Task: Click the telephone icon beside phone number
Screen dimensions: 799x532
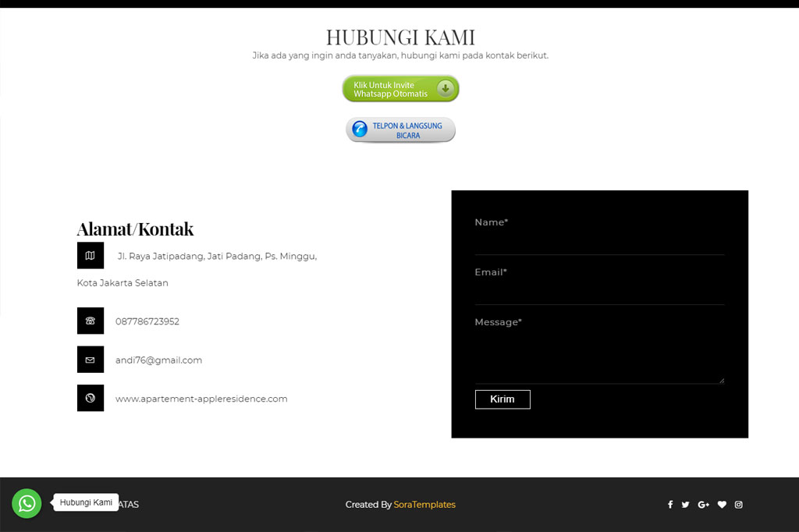Action: click(91, 321)
